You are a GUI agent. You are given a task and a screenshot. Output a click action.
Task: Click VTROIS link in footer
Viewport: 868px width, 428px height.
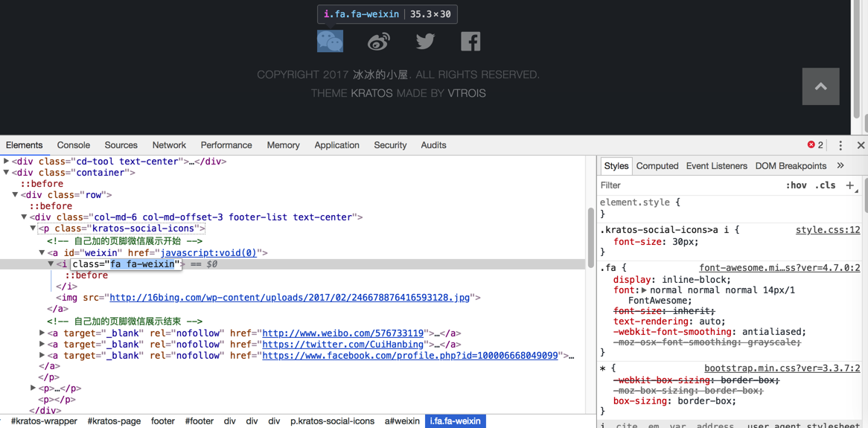pyautogui.click(x=466, y=93)
